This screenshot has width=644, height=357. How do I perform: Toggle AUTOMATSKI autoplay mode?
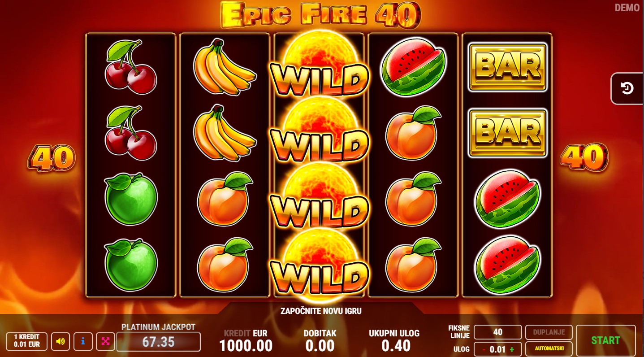click(x=549, y=348)
